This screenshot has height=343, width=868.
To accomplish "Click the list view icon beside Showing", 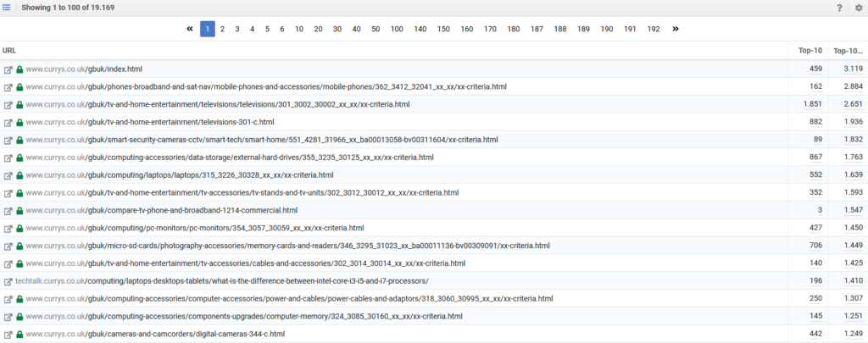I will (7, 8).
